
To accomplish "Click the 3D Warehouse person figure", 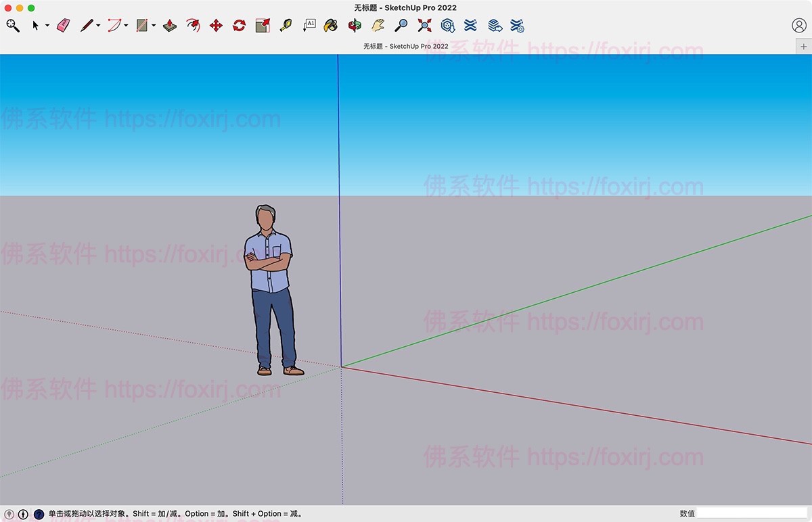I will click(x=268, y=284).
